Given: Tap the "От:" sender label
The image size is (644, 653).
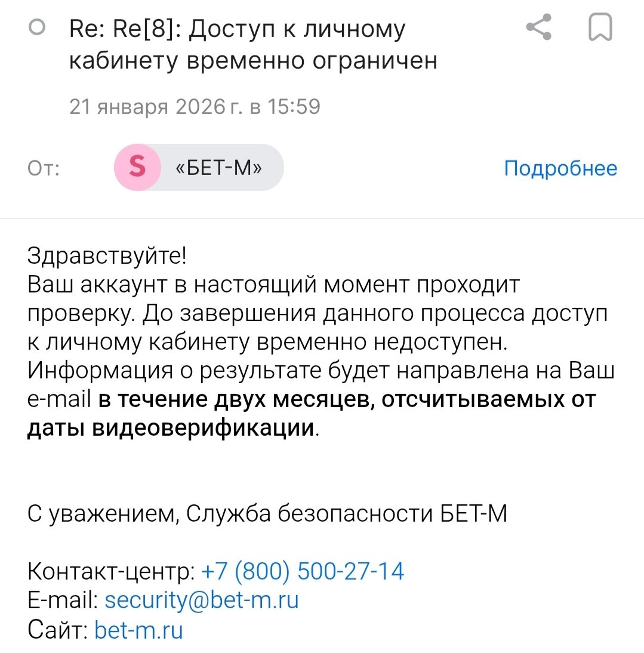Looking at the screenshot, I should (44, 169).
